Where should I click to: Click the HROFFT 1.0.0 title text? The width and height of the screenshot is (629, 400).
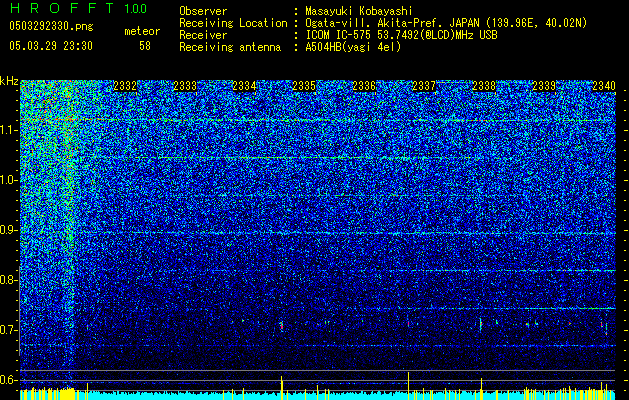pyautogui.click(x=78, y=8)
